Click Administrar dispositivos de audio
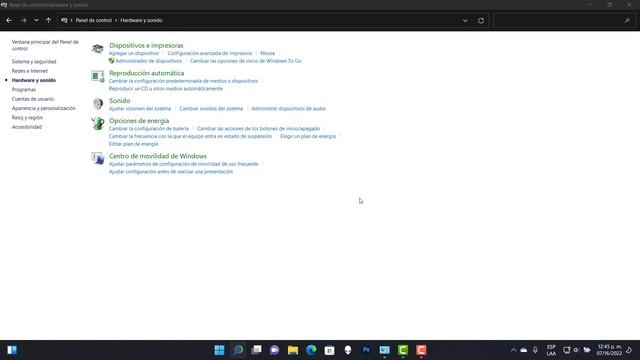 point(289,109)
